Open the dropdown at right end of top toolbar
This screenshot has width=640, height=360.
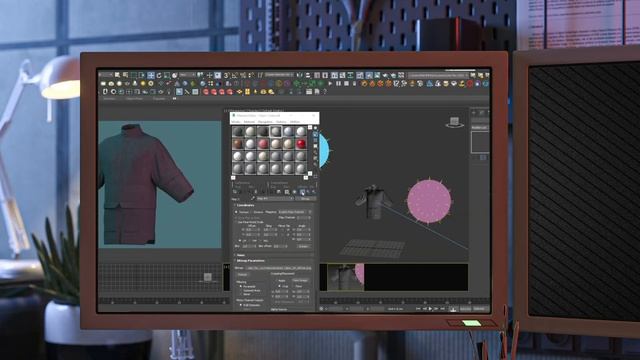(438, 75)
